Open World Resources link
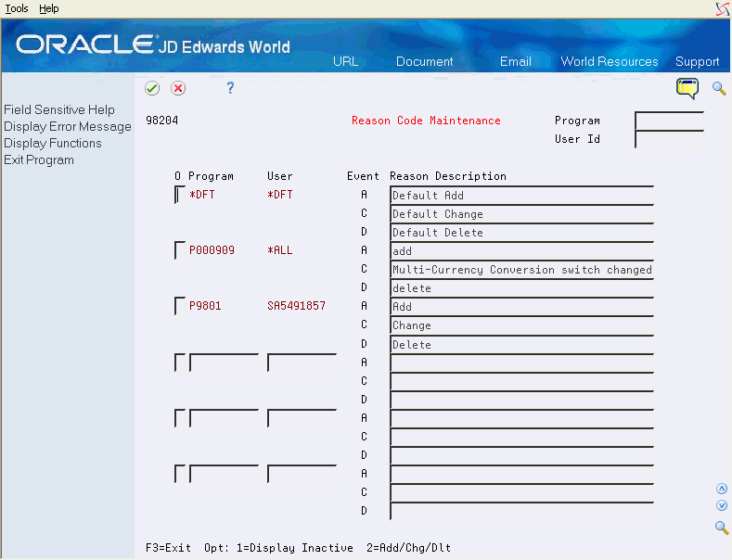Image resolution: width=732 pixels, height=560 pixels. coord(610,61)
